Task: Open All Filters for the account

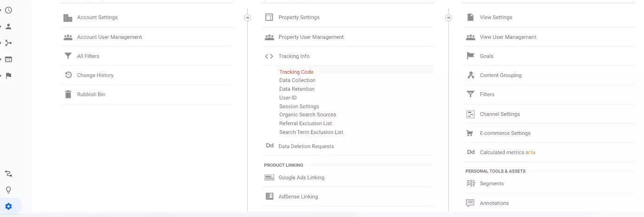Action: (x=88, y=56)
